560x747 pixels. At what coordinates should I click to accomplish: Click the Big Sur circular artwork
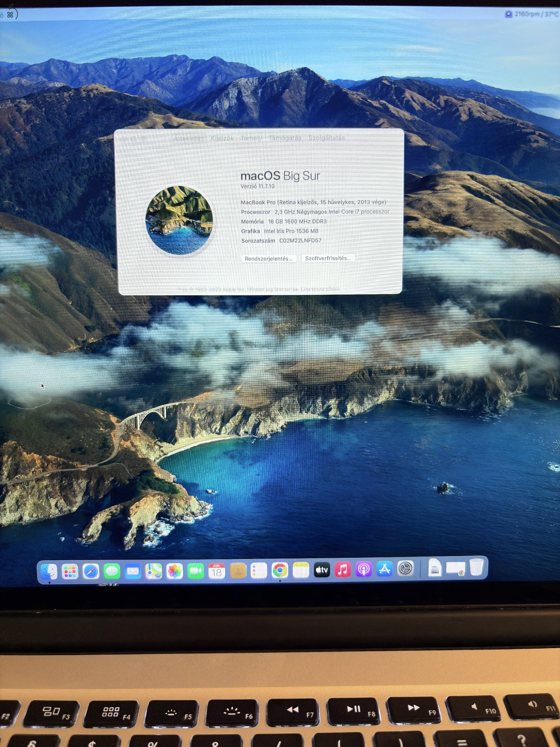[x=179, y=220]
